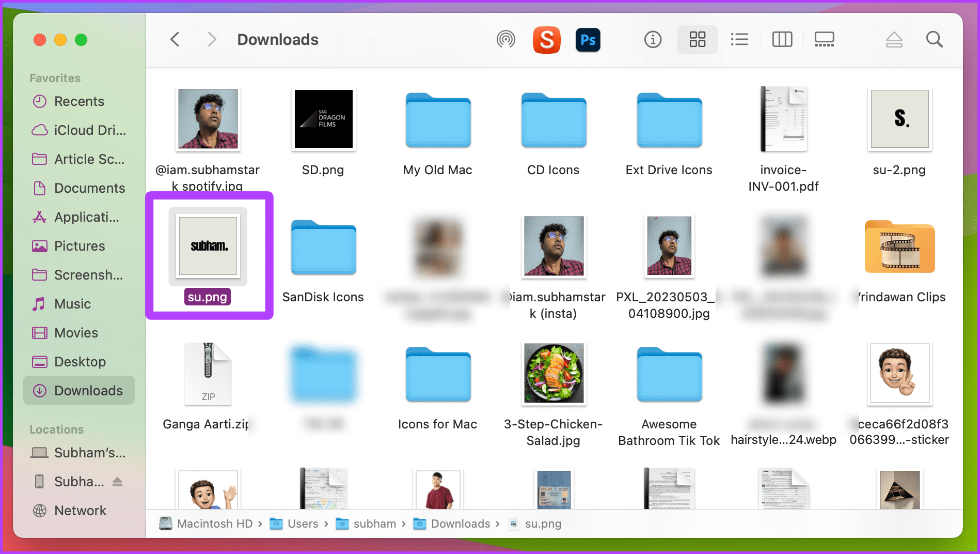The width and height of the screenshot is (980, 554).
Task: Click the Eject icon in toolbar
Action: click(894, 39)
